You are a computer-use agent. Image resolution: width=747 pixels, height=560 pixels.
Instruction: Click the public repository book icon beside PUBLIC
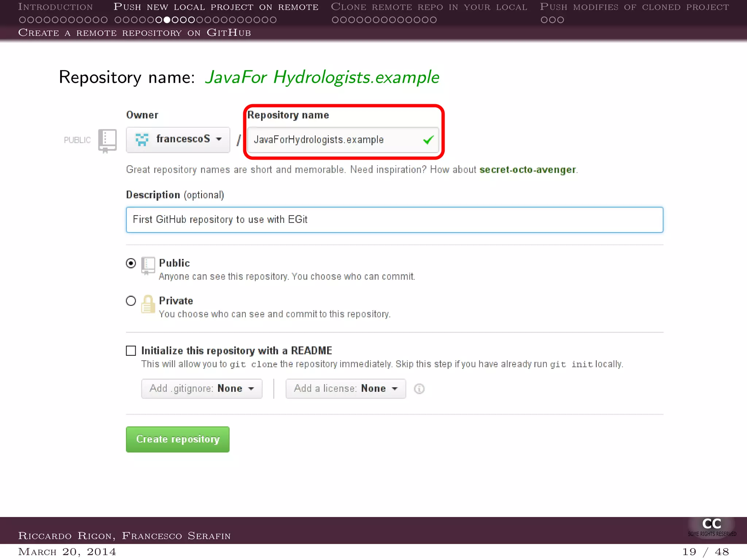coord(107,141)
